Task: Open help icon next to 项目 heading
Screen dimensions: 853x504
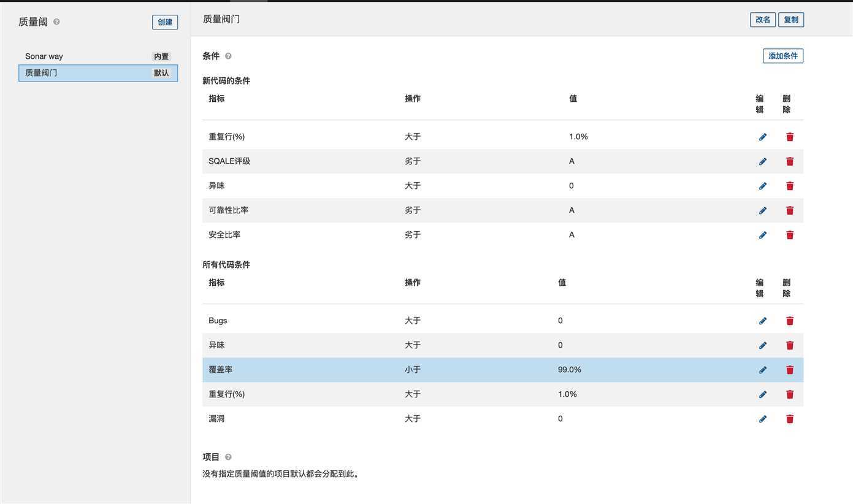Action: [x=228, y=457]
